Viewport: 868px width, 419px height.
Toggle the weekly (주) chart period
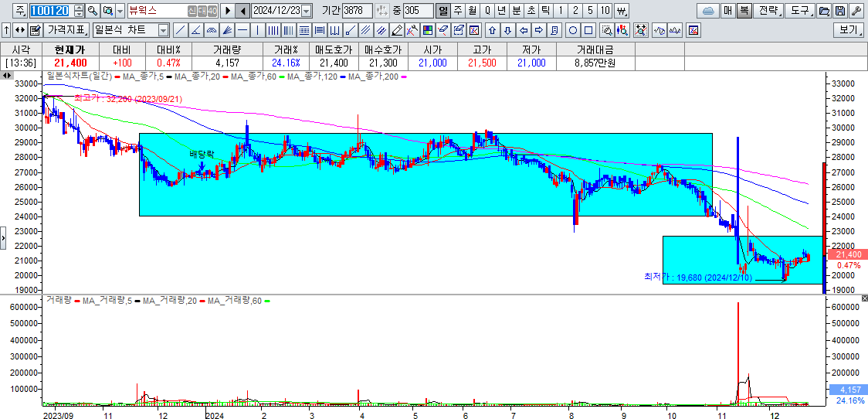pos(458,11)
